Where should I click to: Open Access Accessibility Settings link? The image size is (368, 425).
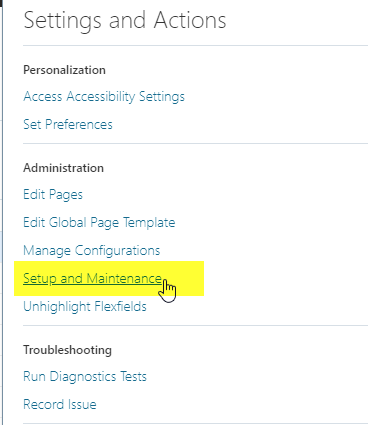(104, 97)
